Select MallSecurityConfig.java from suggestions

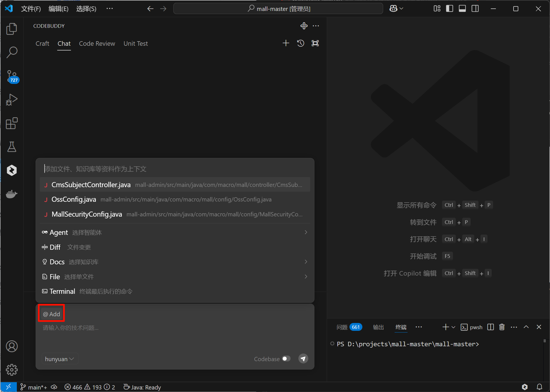tap(175, 214)
